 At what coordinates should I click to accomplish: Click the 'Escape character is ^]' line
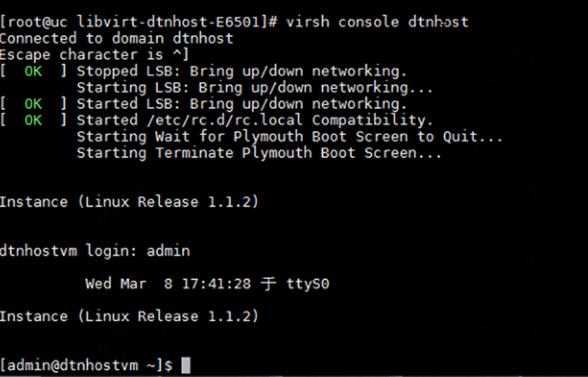(x=94, y=55)
